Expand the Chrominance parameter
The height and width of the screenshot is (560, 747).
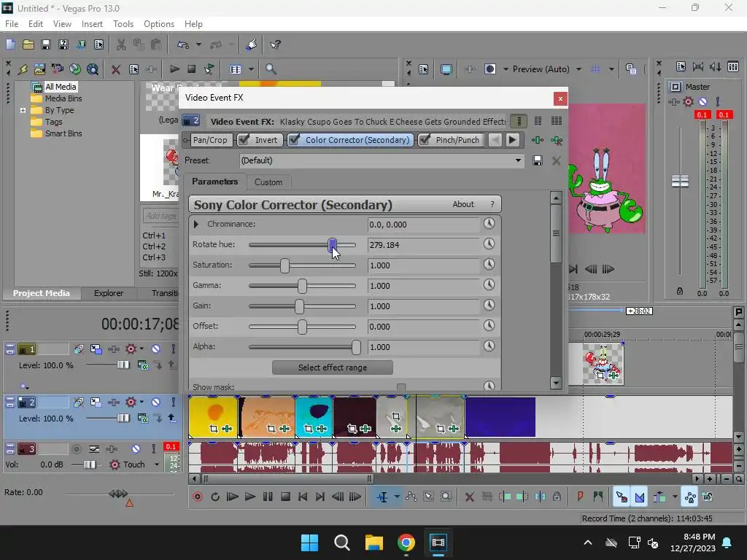click(x=196, y=224)
